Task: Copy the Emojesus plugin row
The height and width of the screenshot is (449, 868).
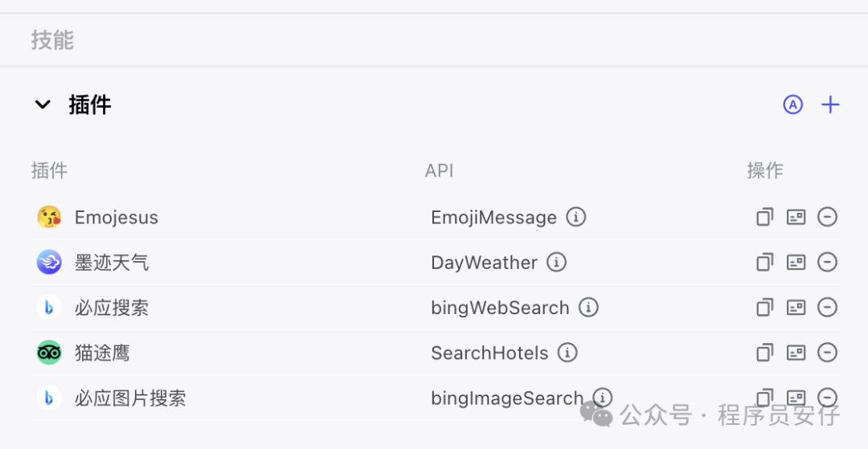Action: click(x=765, y=217)
